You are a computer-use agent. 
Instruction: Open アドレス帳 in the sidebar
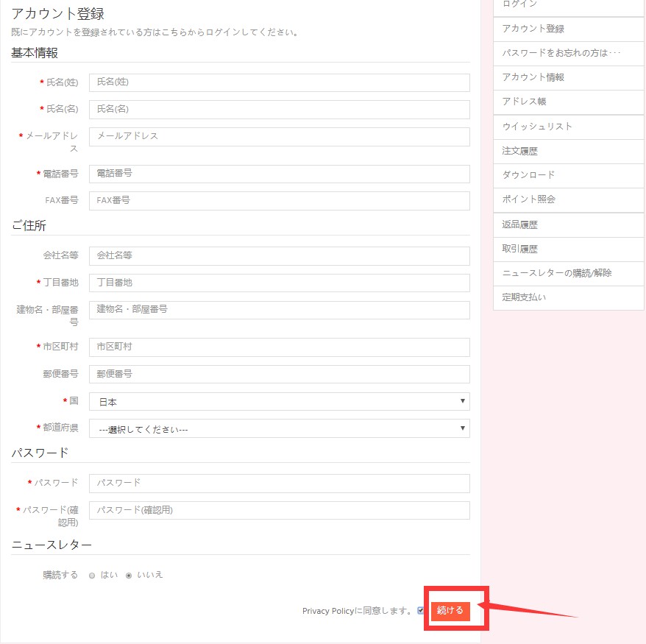pyautogui.click(x=569, y=102)
